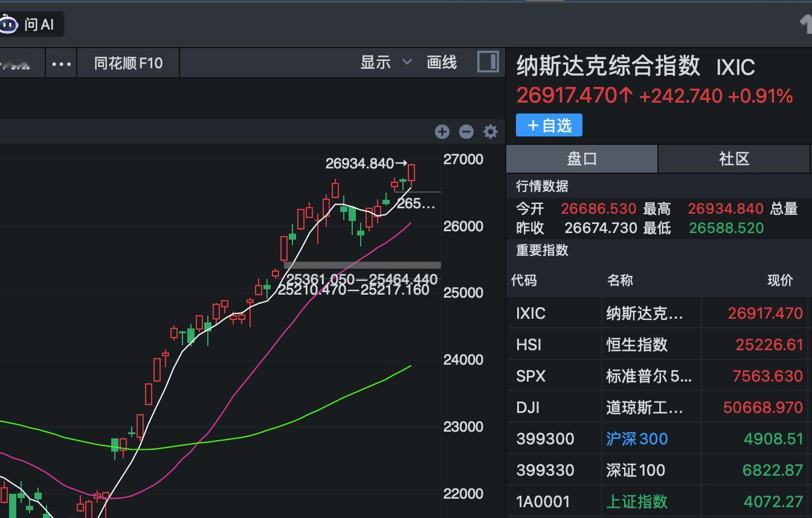
Task: Click the 26934.840 high annotation on chart
Action: [367, 163]
